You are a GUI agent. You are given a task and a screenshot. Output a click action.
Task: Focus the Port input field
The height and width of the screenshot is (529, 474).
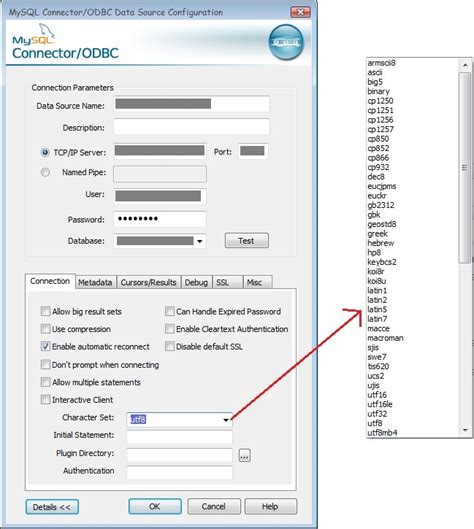pos(253,151)
